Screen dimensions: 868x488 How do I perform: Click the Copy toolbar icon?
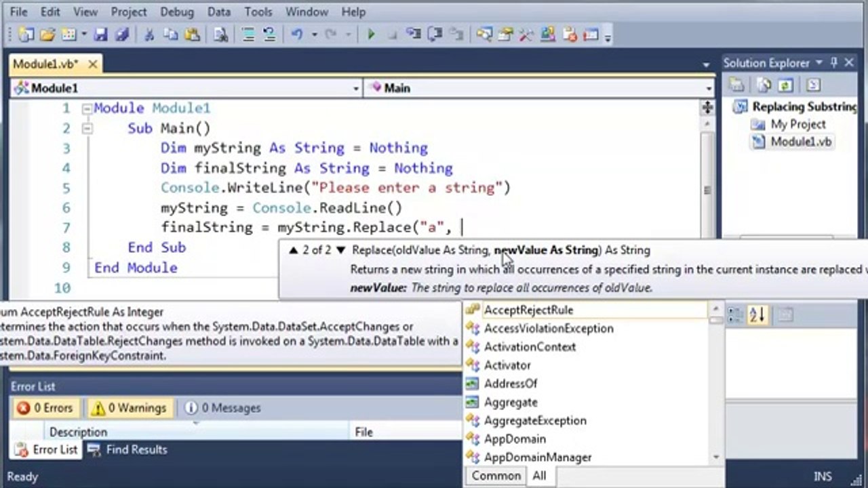pos(171,35)
